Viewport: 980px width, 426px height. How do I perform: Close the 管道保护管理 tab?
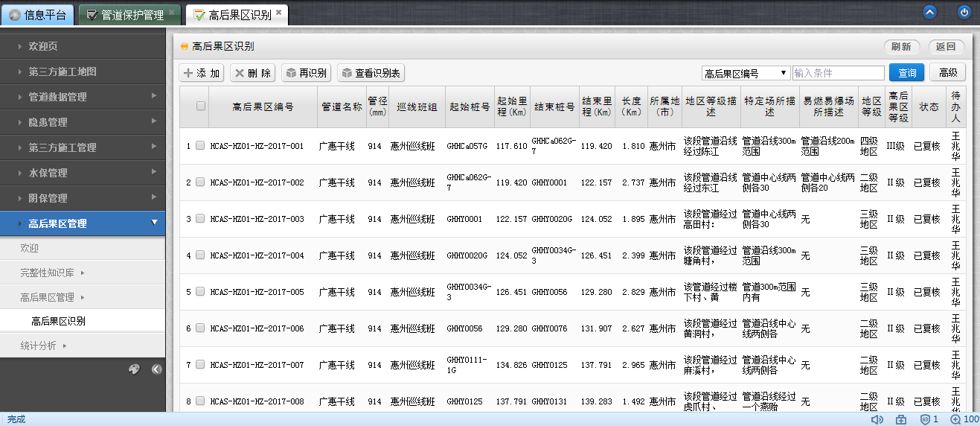[x=172, y=13]
